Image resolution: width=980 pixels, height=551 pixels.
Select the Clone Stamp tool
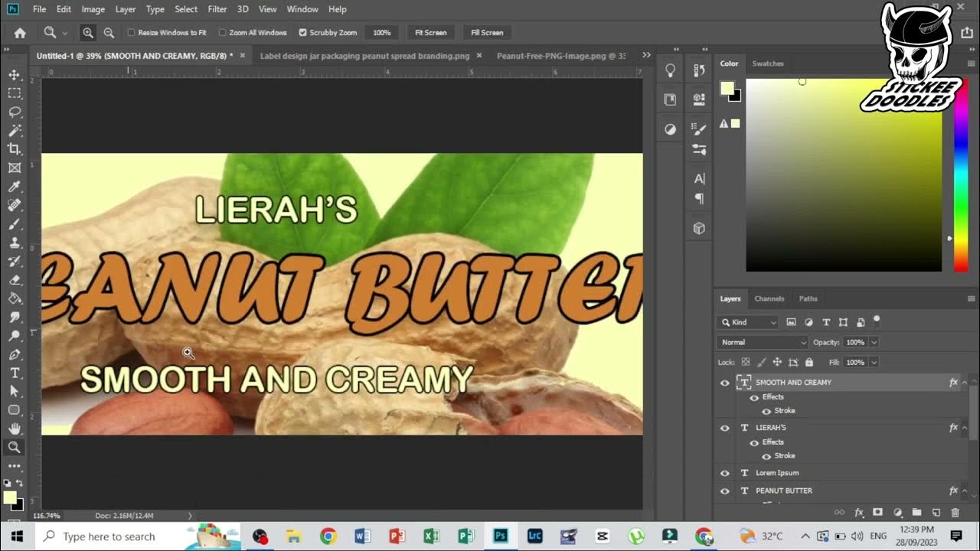(15, 243)
